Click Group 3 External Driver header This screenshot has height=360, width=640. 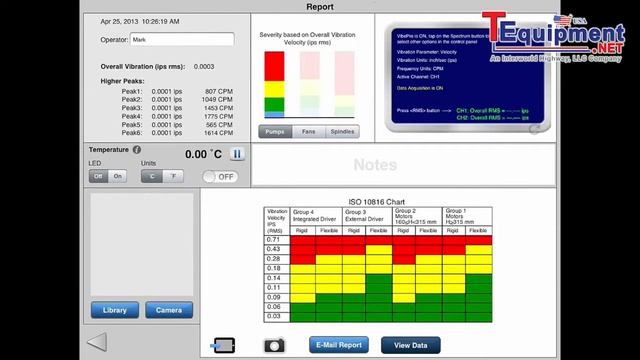367,216
